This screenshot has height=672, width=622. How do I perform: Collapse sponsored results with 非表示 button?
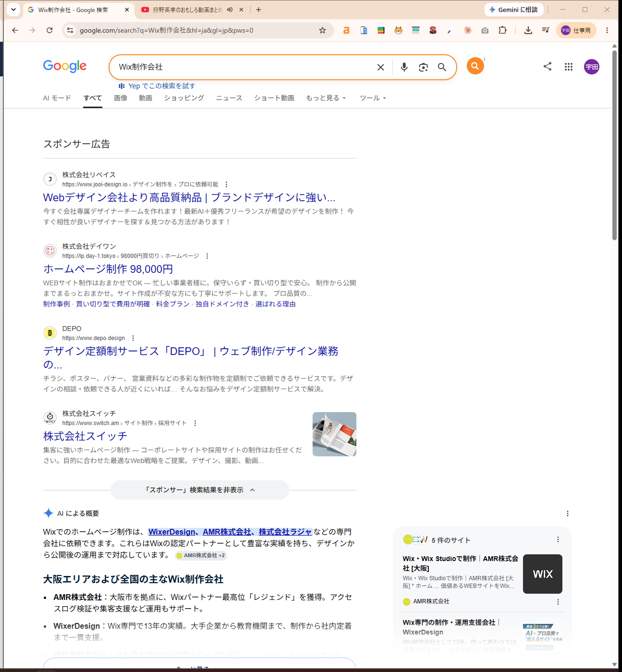tap(200, 490)
